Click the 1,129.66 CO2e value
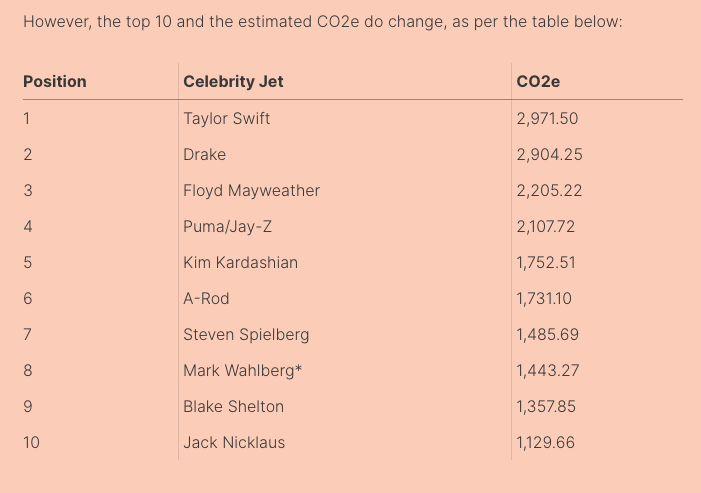Image resolution: width=701 pixels, height=493 pixels. point(546,442)
